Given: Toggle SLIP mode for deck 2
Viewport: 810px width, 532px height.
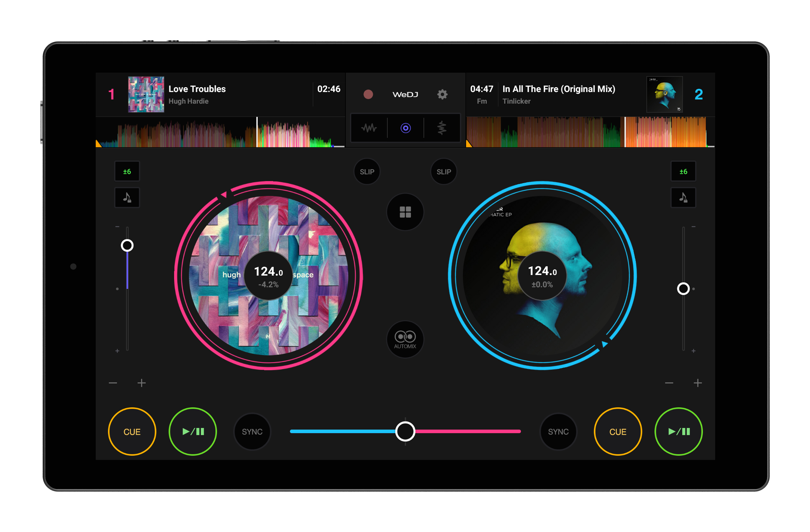Looking at the screenshot, I should coord(444,172).
